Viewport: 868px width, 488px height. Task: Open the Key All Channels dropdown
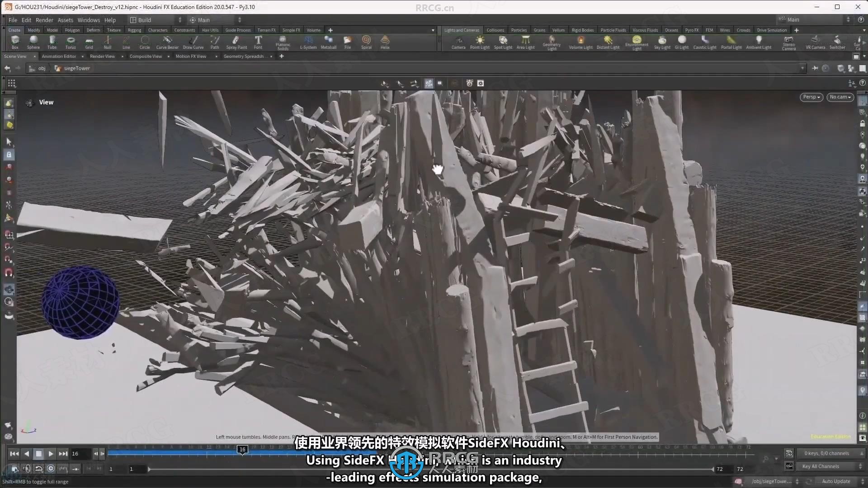[831, 466]
